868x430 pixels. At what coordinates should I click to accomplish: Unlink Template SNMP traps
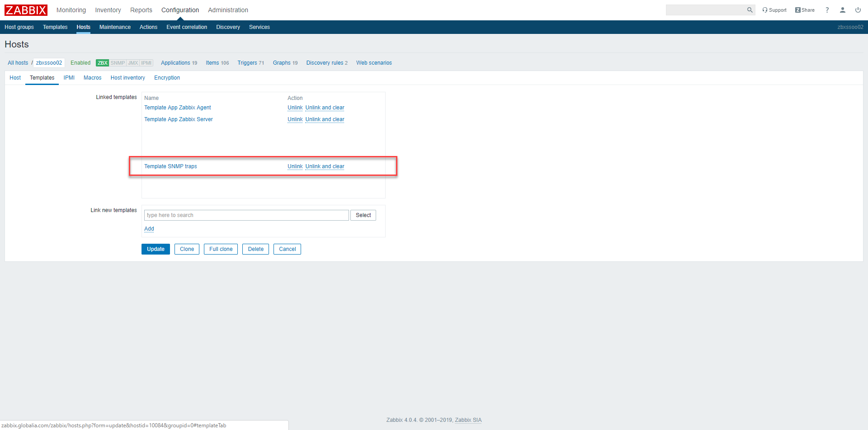pos(295,166)
